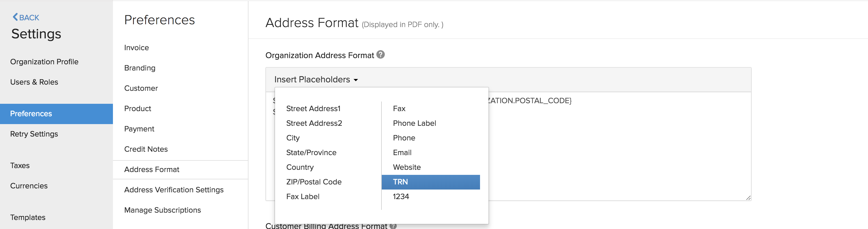Insert 1234 placeholder

[401, 197]
